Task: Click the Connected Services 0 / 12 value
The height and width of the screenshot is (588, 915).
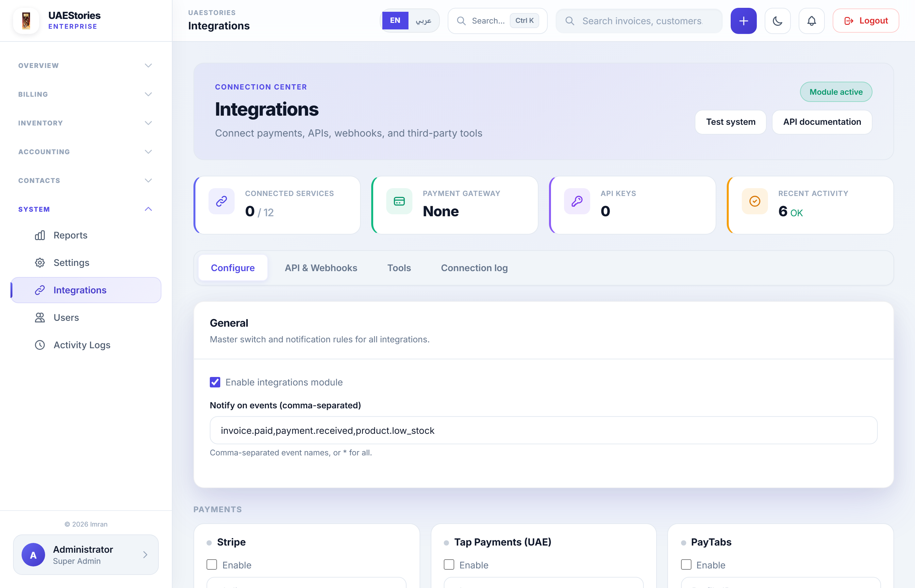Action: coord(259,212)
